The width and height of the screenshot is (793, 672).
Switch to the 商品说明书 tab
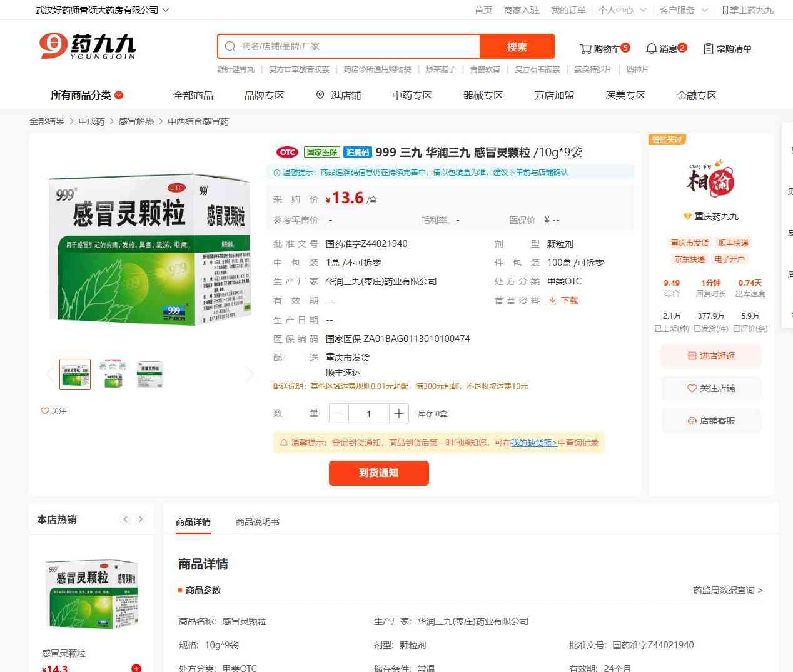257,522
